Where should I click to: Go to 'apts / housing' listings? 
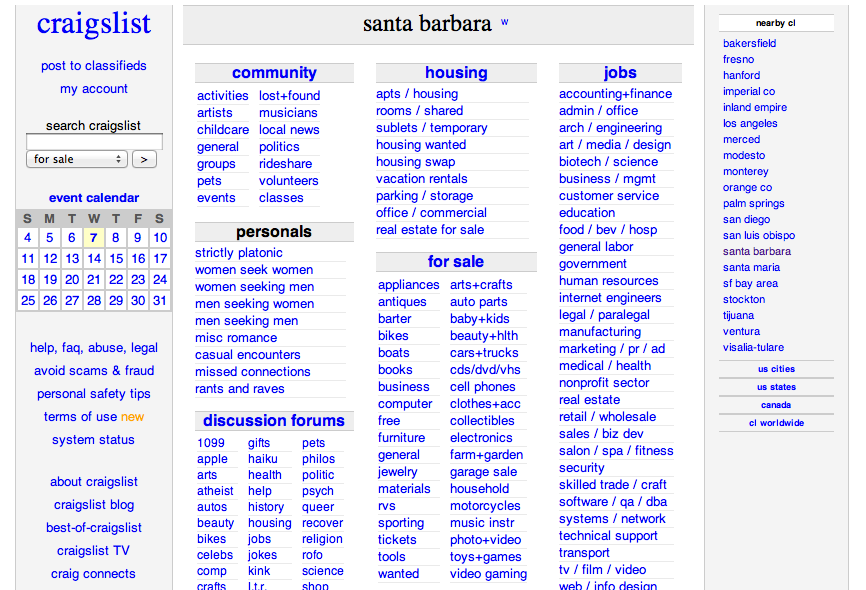click(x=417, y=94)
